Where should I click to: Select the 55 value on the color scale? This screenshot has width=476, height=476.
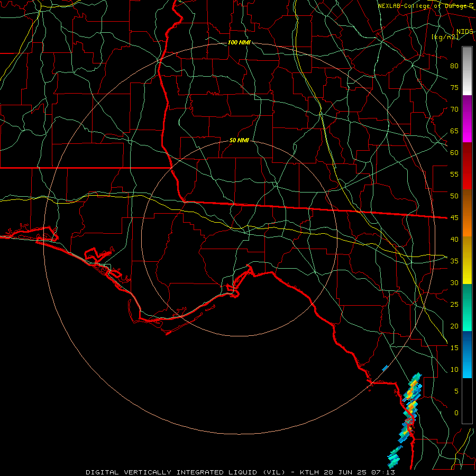pos(454,174)
